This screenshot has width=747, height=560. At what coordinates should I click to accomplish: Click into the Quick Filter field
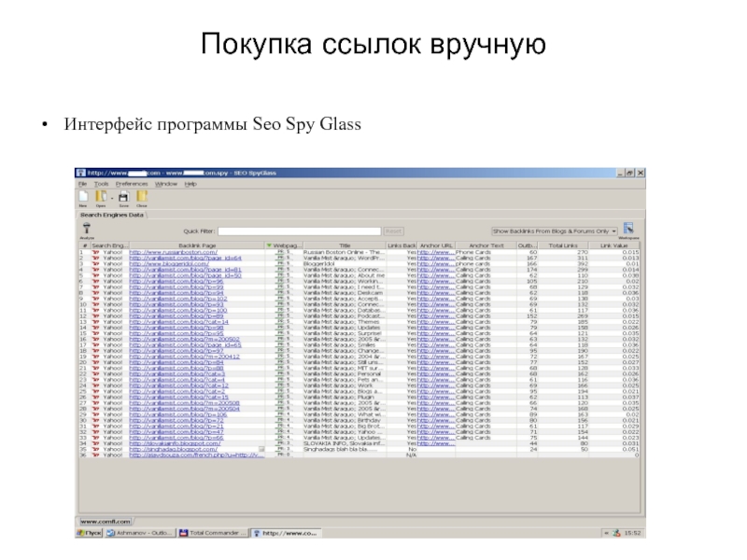(300, 231)
